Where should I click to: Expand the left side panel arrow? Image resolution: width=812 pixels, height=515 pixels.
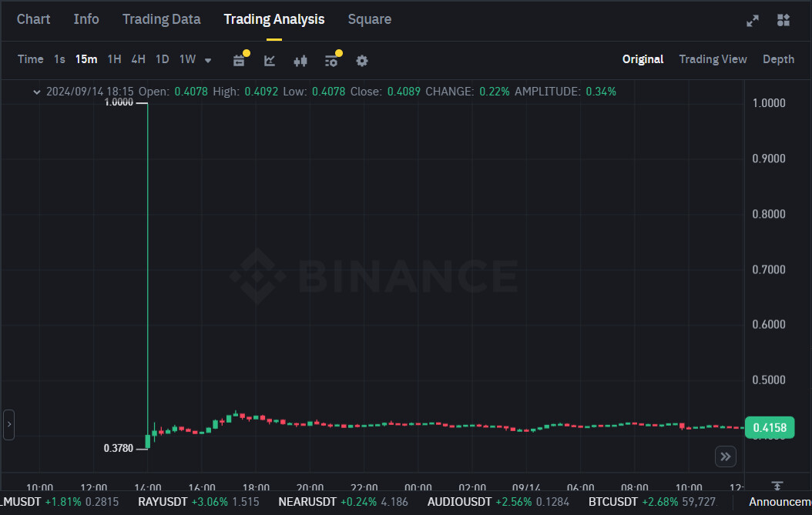pos(8,424)
